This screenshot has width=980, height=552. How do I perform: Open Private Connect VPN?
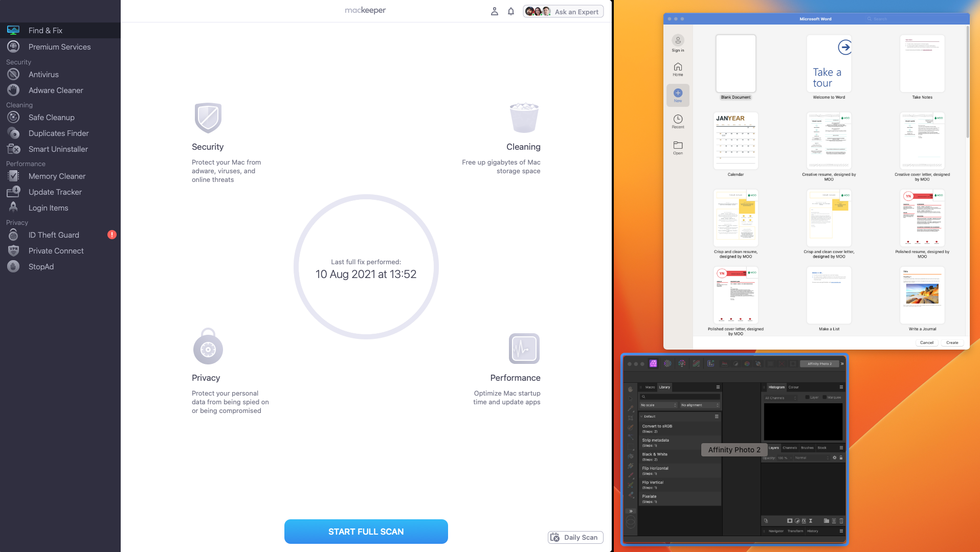(x=60, y=250)
